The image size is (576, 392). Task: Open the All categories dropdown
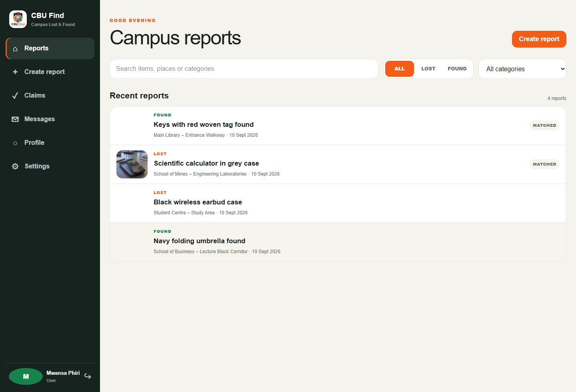[522, 69]
